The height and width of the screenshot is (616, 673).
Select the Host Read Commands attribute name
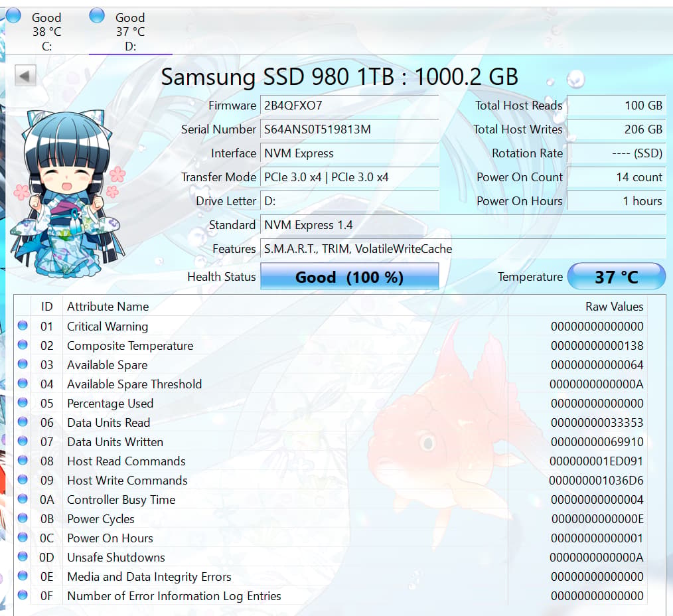pyautogui.click(x=127, y=461)
